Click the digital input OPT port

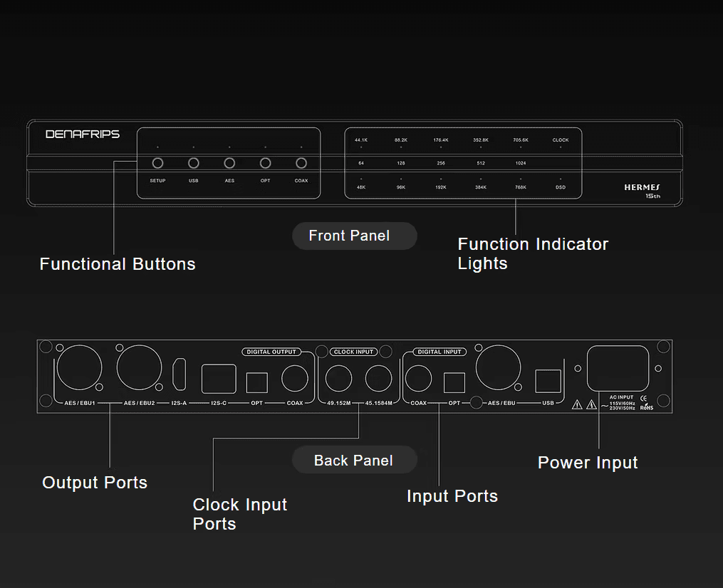coord(454,382)
